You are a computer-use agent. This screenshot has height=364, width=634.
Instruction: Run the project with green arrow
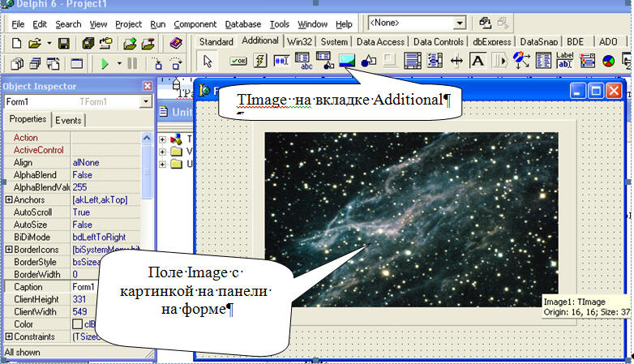(105, 63)
